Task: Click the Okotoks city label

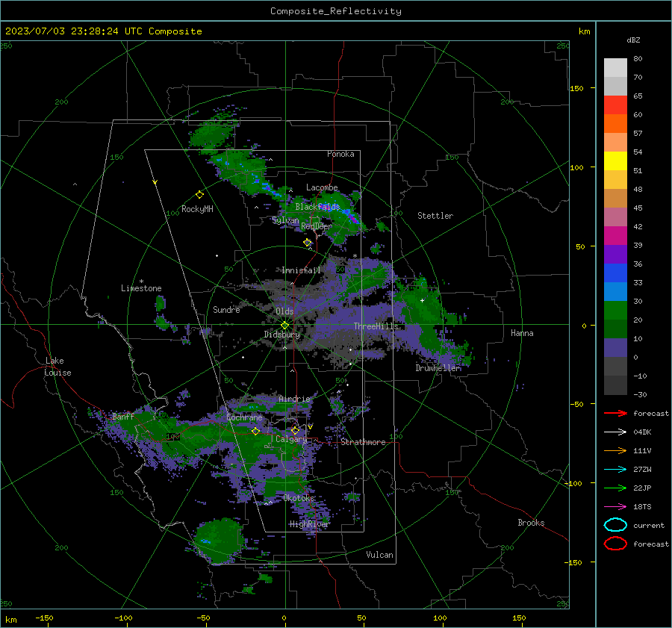Action: (x=299, y=498)
